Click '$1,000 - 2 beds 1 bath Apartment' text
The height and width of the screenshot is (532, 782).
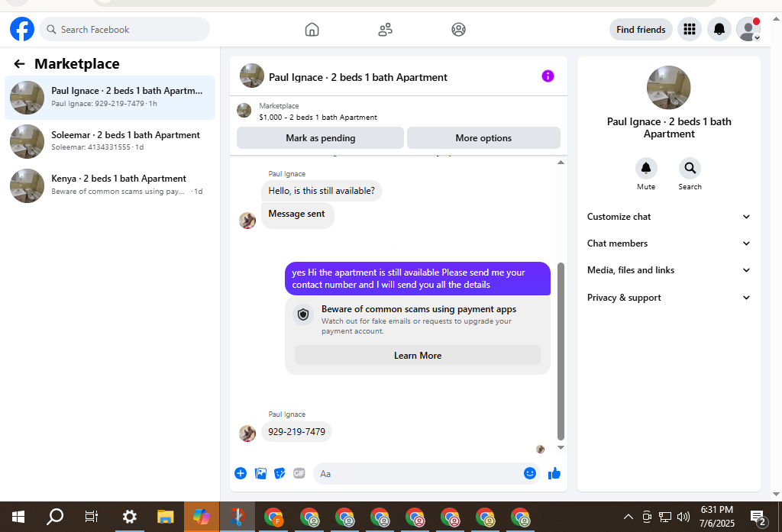318,118
